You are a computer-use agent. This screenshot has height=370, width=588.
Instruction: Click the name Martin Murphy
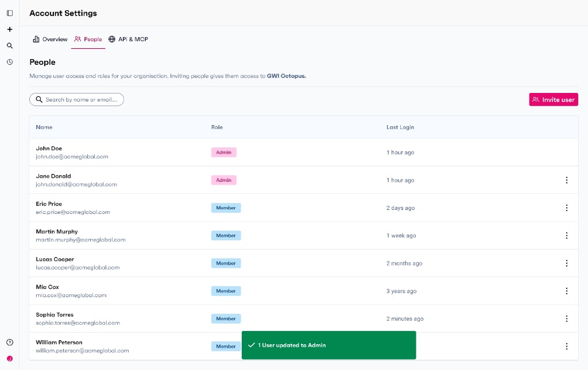pos(57,231)
